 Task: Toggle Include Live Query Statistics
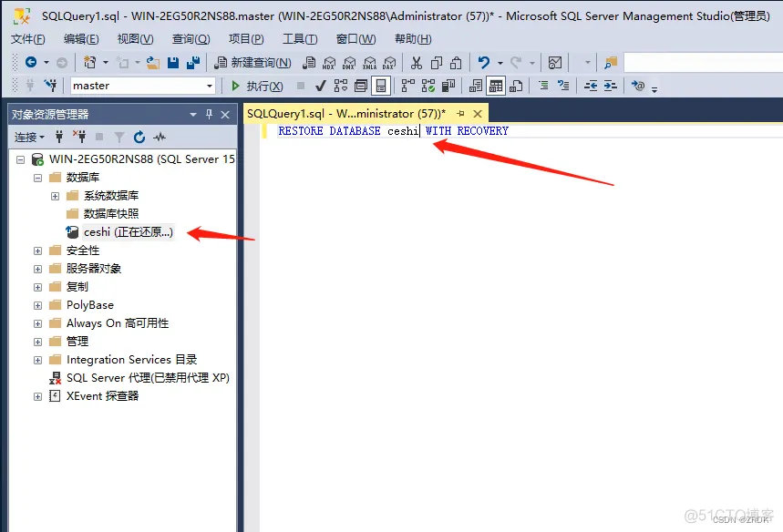[428, 86]
